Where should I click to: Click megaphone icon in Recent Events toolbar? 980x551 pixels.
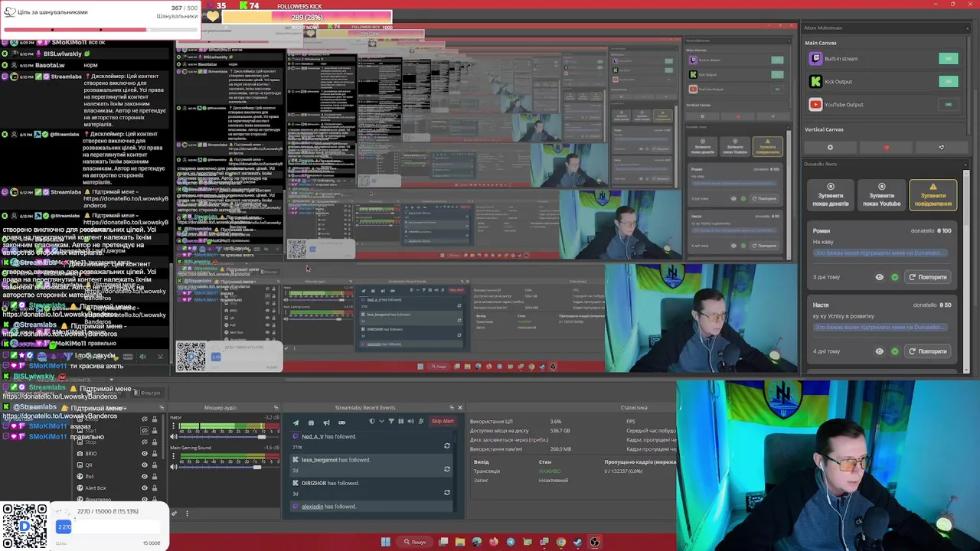[326, 422]
